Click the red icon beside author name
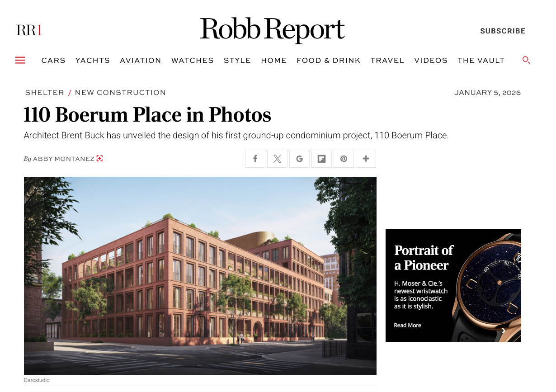The height and width of the screenshot is (392, 556). click(99, 158)
